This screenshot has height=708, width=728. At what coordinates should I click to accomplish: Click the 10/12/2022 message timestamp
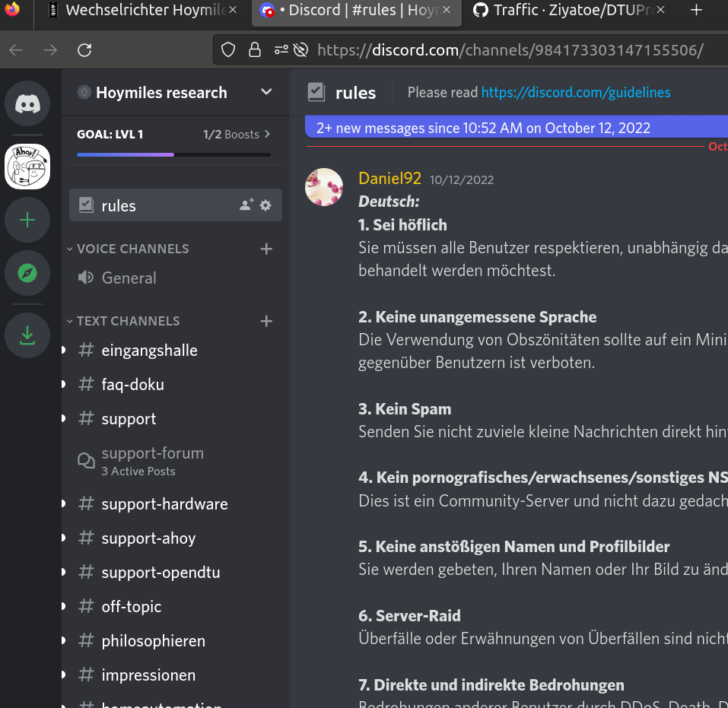point(462,179)
